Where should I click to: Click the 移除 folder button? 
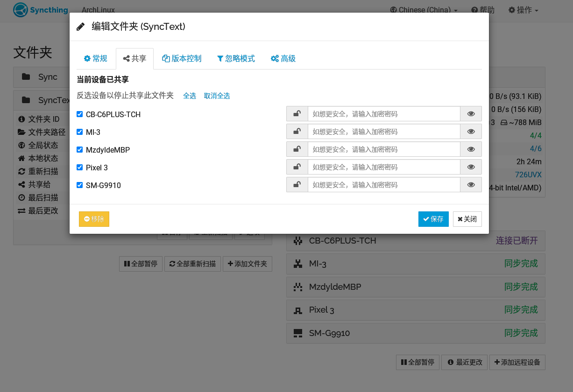click(94, 219)
